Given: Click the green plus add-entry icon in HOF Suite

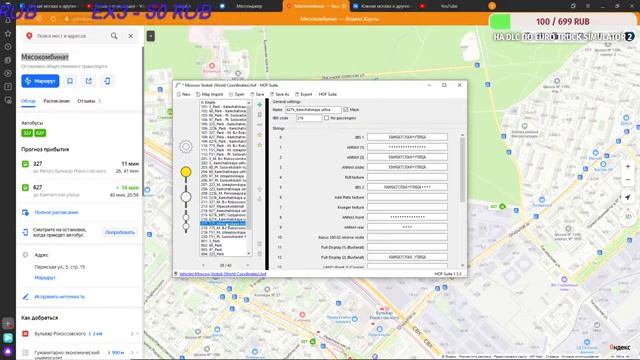Looking at the screenshot, I should (x=260, y=105).
